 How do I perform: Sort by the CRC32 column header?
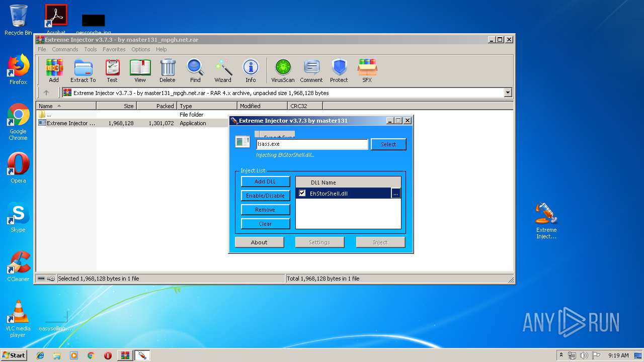tap(305, 106)
